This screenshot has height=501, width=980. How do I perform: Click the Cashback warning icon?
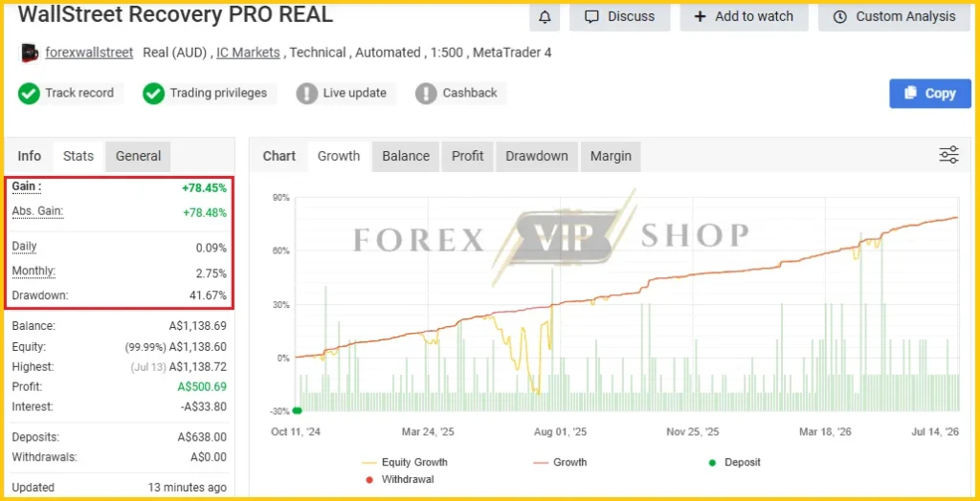426,93
